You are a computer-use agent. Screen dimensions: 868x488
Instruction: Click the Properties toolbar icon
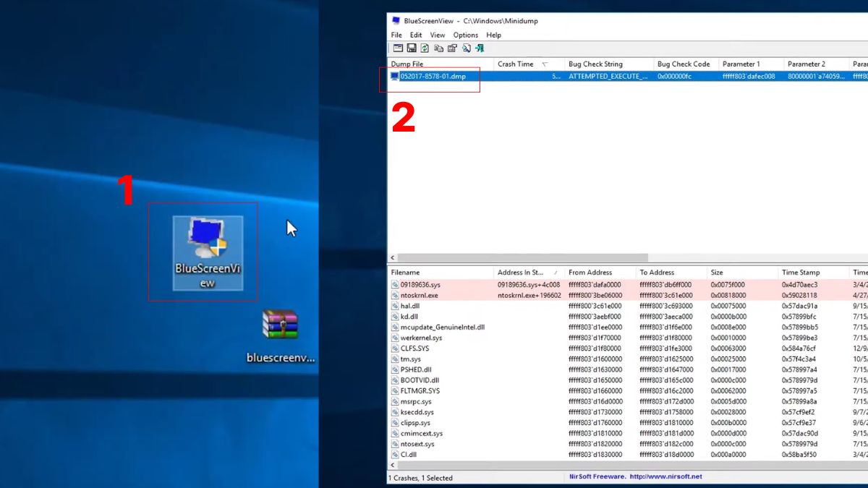452,48
